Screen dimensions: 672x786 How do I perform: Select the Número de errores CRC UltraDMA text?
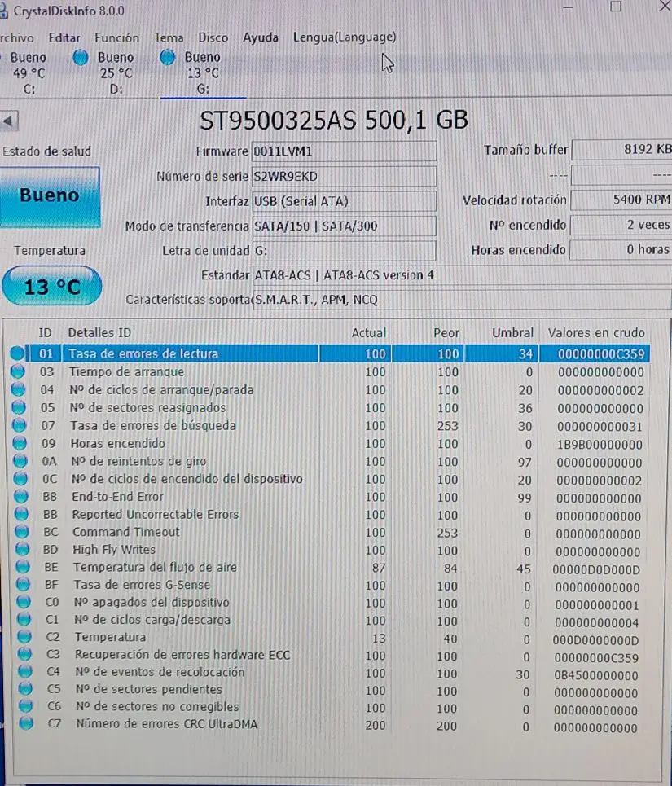tap(166, 724)
